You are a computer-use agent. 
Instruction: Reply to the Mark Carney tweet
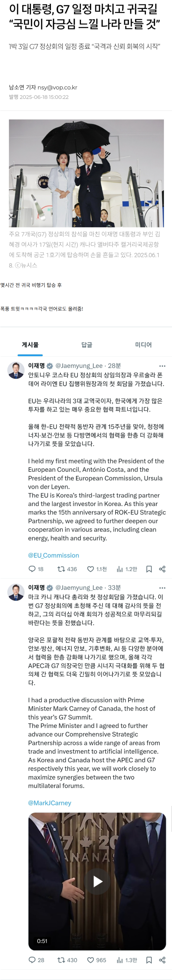tap(32, 960)
